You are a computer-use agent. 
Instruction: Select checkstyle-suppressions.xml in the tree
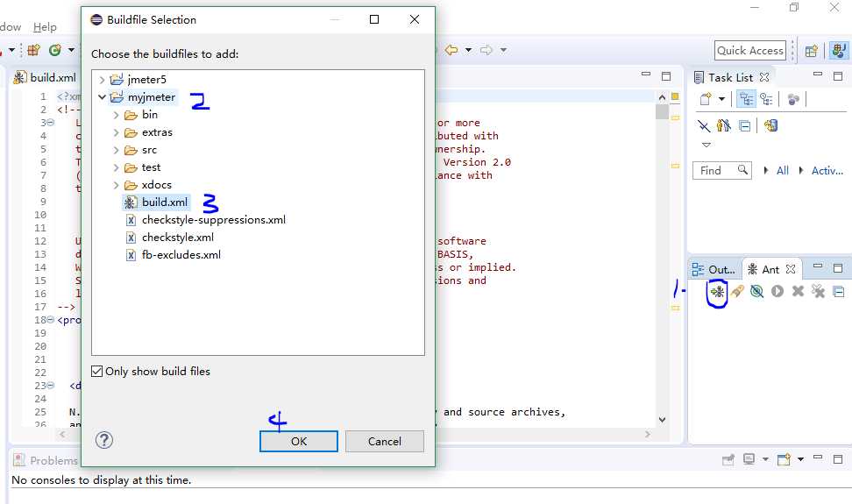[214, 220]
